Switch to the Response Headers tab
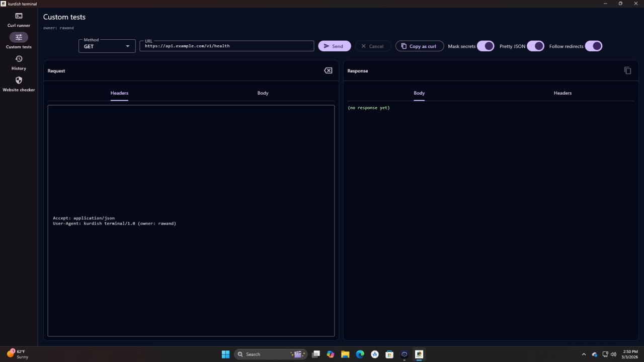This screenshot has height=362, width=644. 562,93
